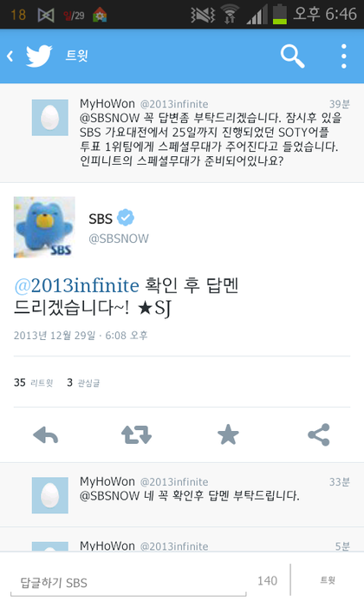
Task: Open the SBS profile picture
Action: [44, 227]
